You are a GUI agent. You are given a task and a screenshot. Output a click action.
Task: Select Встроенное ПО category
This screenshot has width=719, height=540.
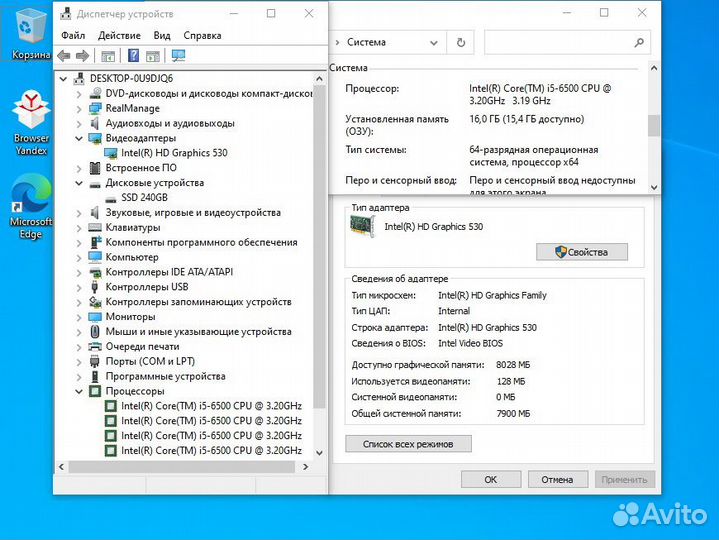coord(141,168)
